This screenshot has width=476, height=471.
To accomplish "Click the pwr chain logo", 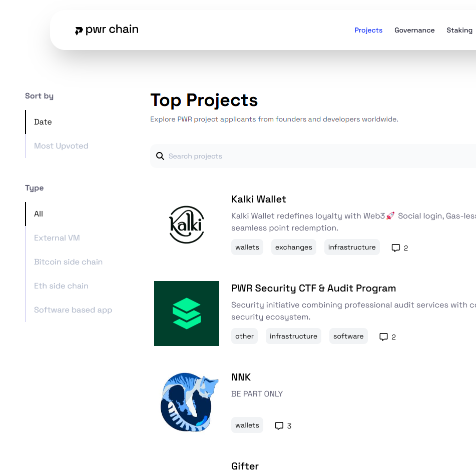I will click(107, 30).
